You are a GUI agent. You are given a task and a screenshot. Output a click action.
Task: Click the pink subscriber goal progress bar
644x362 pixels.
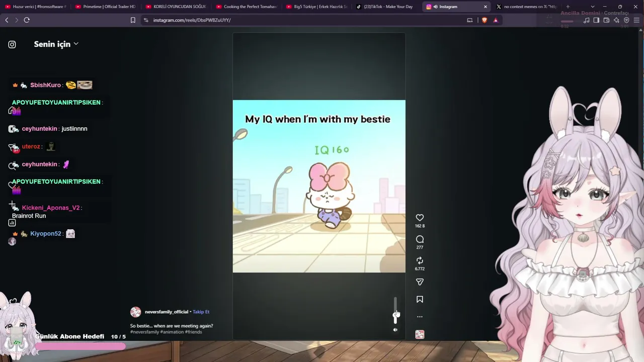pos(80,346)
